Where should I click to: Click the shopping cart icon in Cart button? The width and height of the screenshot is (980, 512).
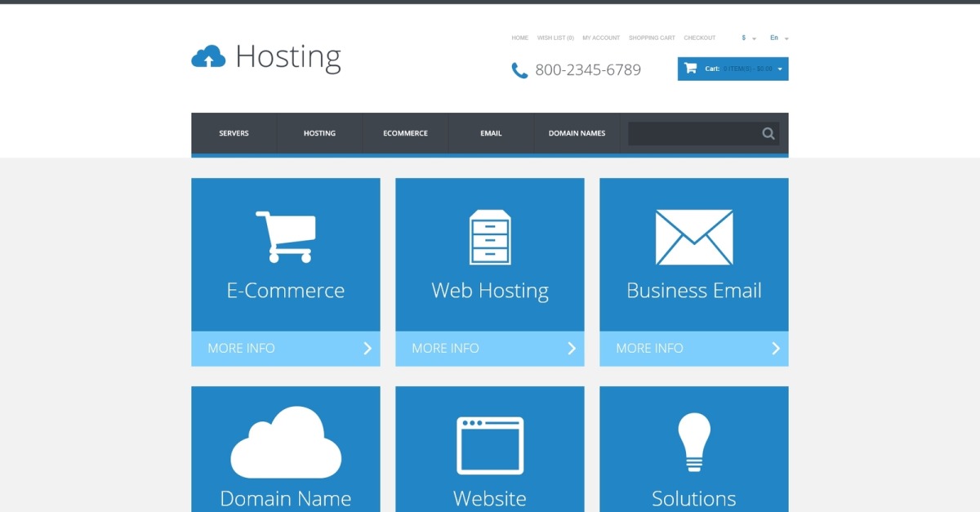690,69
